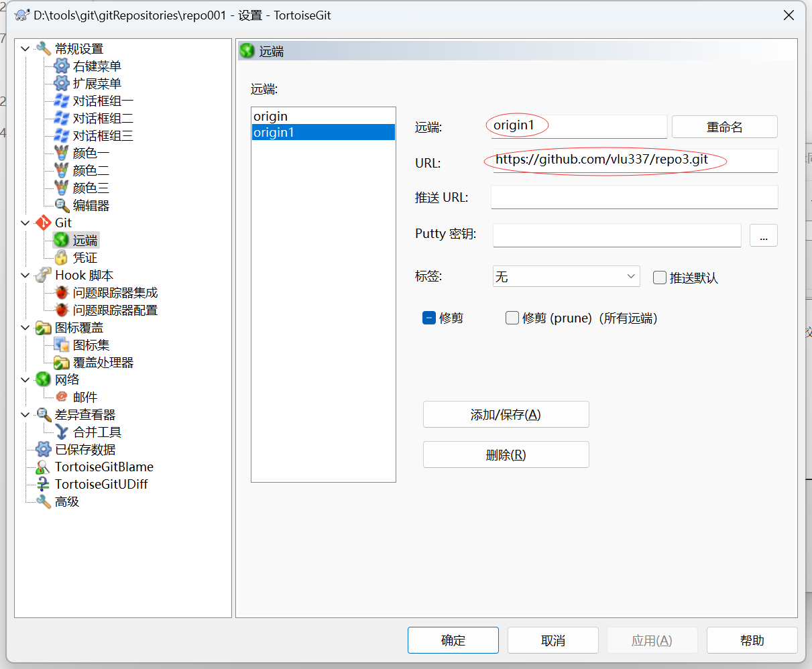This screenshot has width=812, height=669.
Task: Click the paintbrush icon beside 颜色三
Action: 62,188
